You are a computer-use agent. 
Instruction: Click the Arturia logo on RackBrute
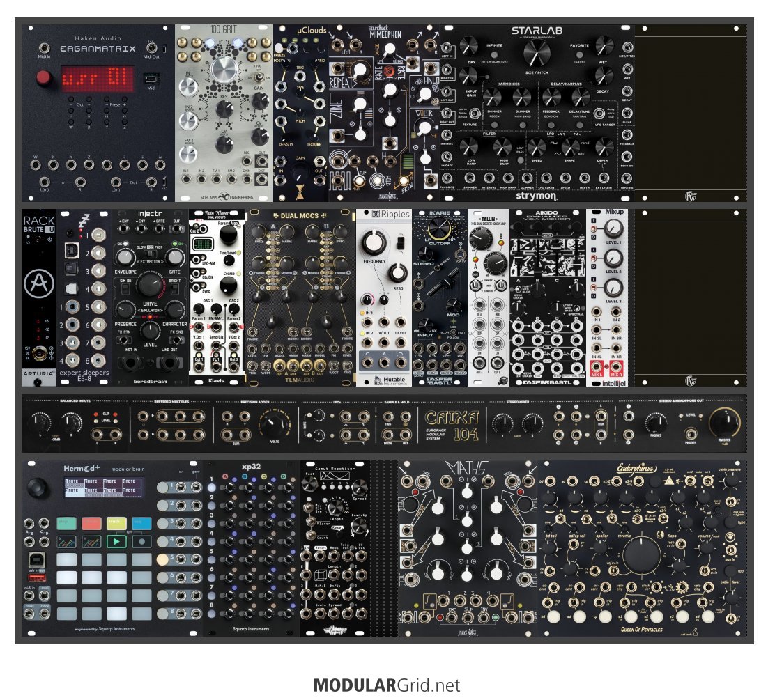(40, 283)
